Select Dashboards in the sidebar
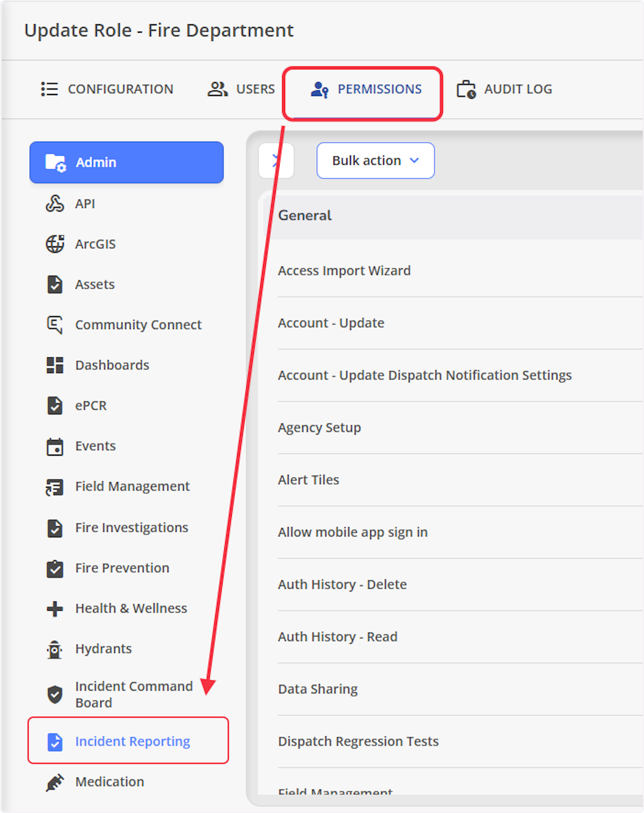Image resolution: width=644 pixels, height=813 pixels. coord(127,365)
